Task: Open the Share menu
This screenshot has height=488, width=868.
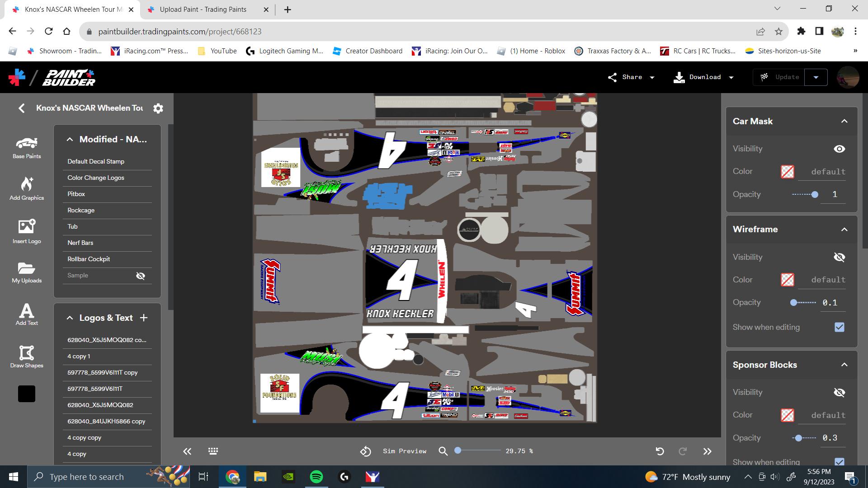Action: click(631, 77)
